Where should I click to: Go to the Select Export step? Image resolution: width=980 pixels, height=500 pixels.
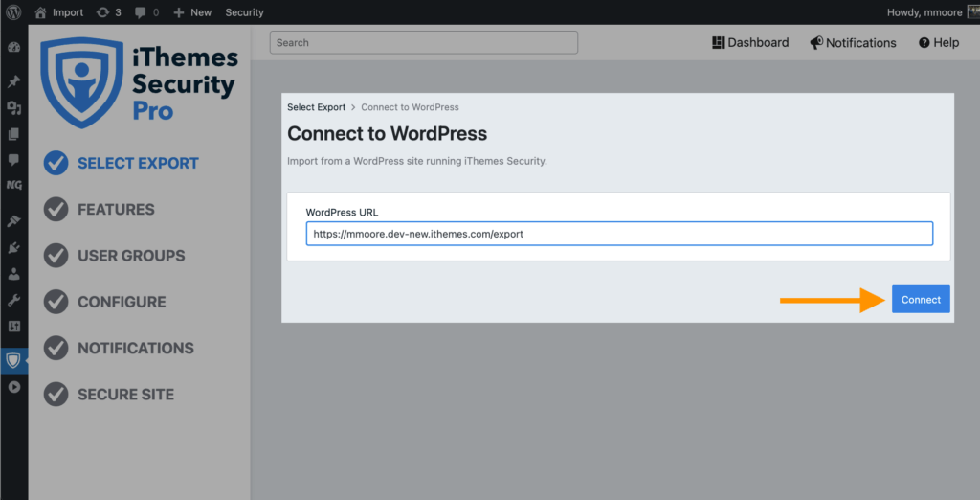(122, 164)
